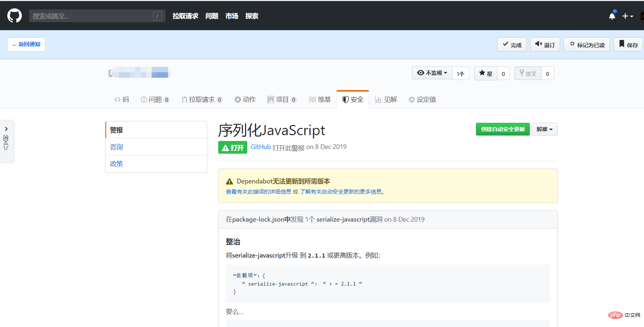This screenshot has height=327, width=644.
Task: Click the translate icon on left edge panel
Action: click(6, 142)
